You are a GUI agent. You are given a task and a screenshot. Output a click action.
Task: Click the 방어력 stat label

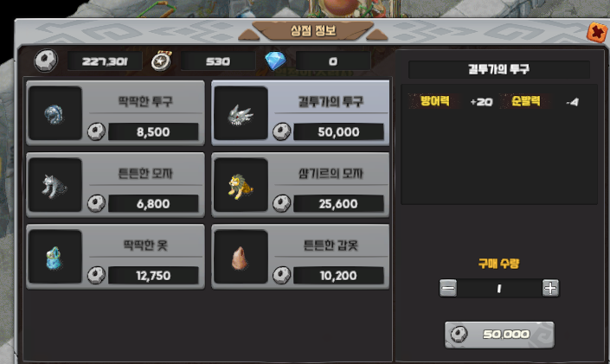coord(435,101)
